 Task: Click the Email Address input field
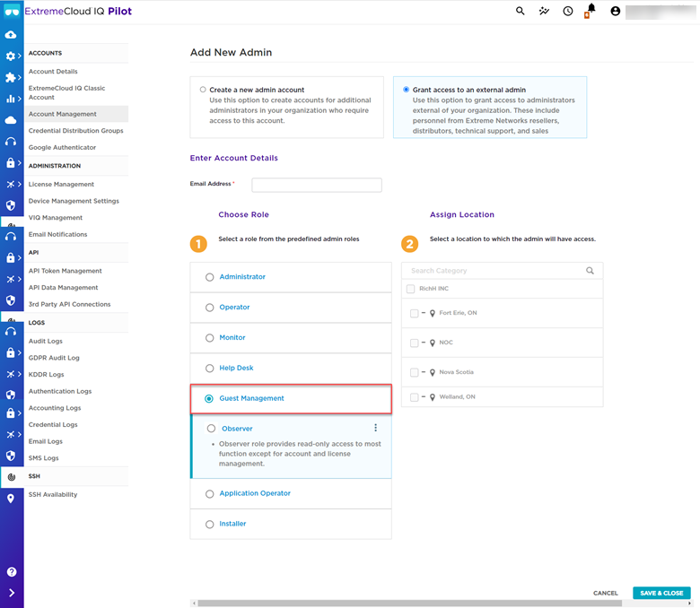(317, 185)
